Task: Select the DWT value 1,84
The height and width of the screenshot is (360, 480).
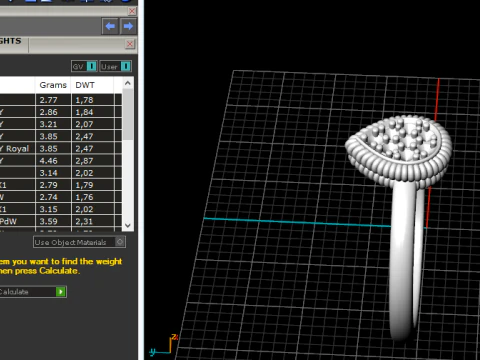Action: point(93,112)
